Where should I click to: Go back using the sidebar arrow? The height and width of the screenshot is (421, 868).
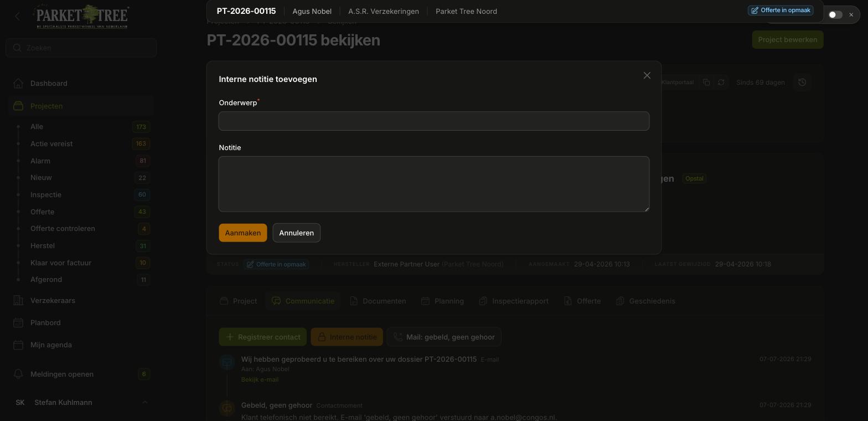coord(17,17)
